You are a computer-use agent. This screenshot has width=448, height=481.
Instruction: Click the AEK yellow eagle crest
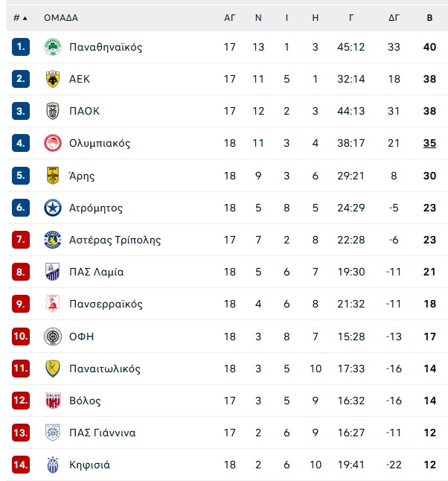pyautogui.click(x=53, y=79)
